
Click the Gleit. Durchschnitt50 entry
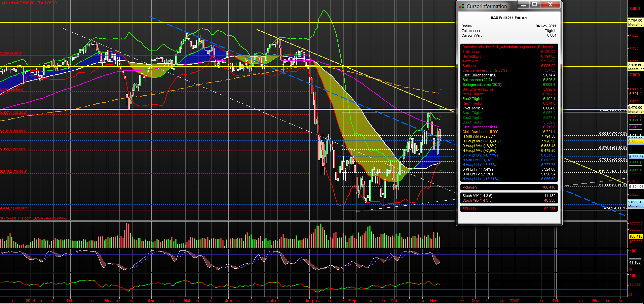pos(479,75)
